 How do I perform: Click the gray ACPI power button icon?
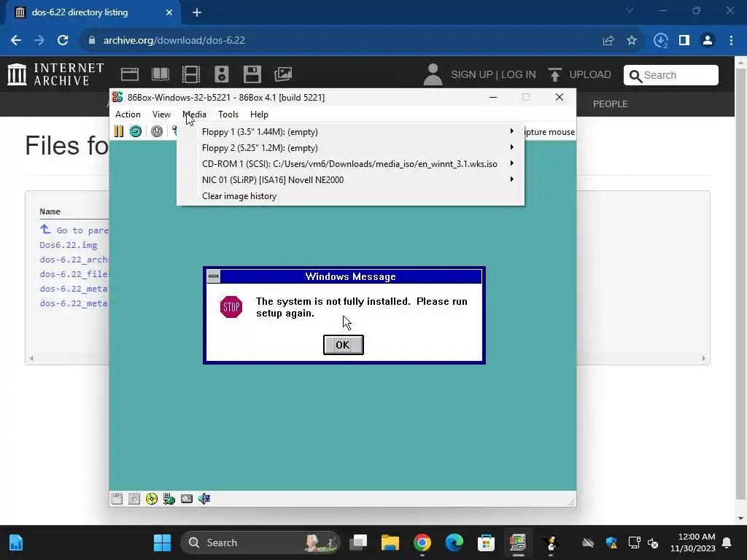(x=157, y=131)
